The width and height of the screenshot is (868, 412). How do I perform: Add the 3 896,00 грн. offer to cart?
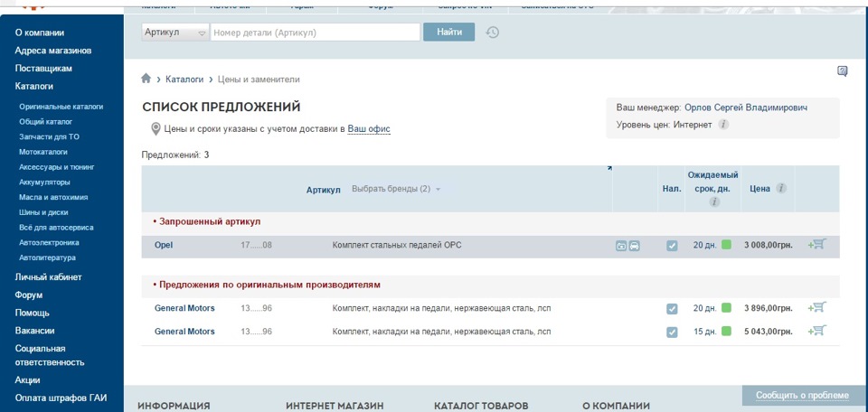click(817, 307)
